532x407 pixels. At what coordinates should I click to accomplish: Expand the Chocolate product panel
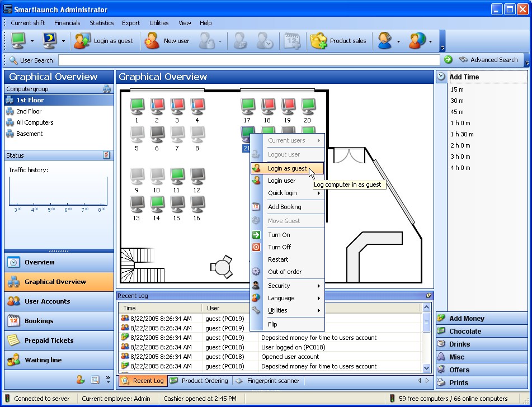tap(482, 332)
